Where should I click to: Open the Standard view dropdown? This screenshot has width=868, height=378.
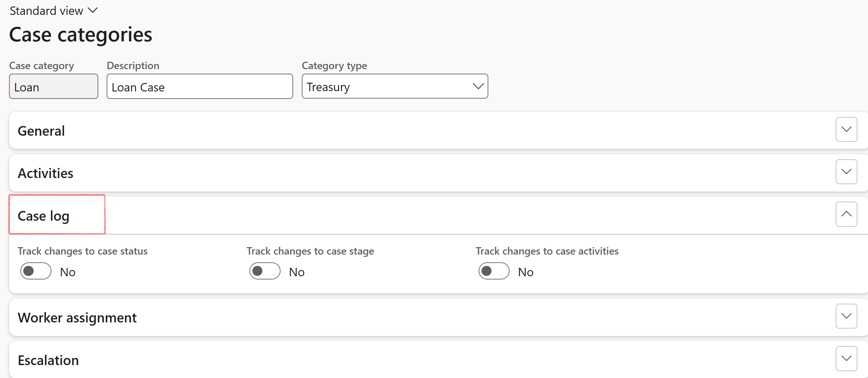[93, 11]
